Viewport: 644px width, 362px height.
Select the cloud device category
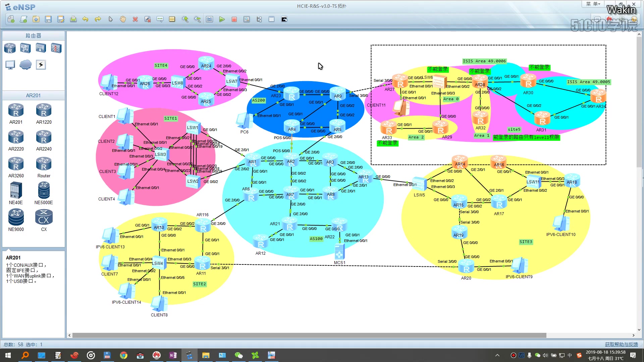pos(25,65)
